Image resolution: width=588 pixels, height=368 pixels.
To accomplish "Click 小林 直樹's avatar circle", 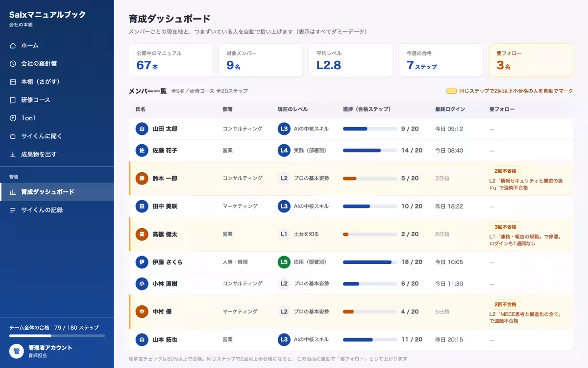I will coord(142,284).
